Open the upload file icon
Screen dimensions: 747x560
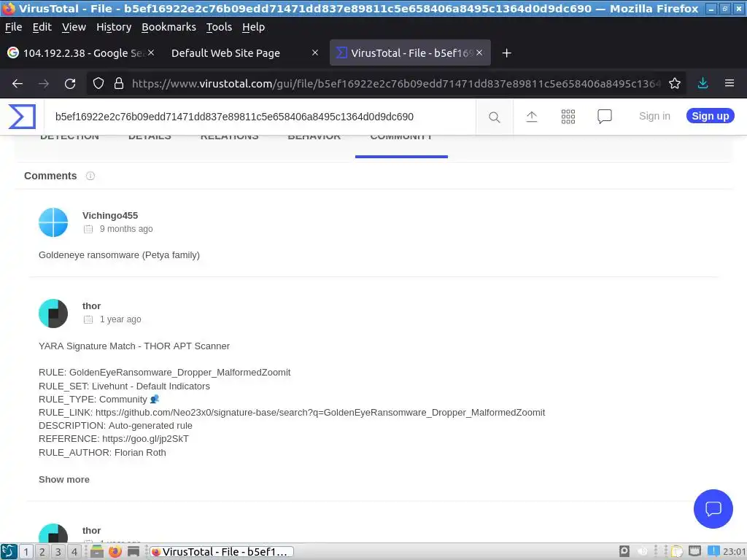[532, 117]
